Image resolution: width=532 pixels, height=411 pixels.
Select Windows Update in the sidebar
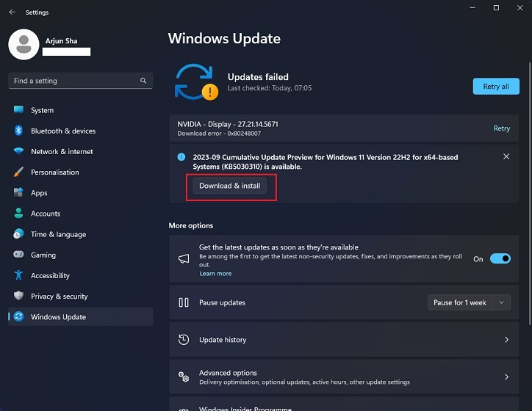(81, 317)
